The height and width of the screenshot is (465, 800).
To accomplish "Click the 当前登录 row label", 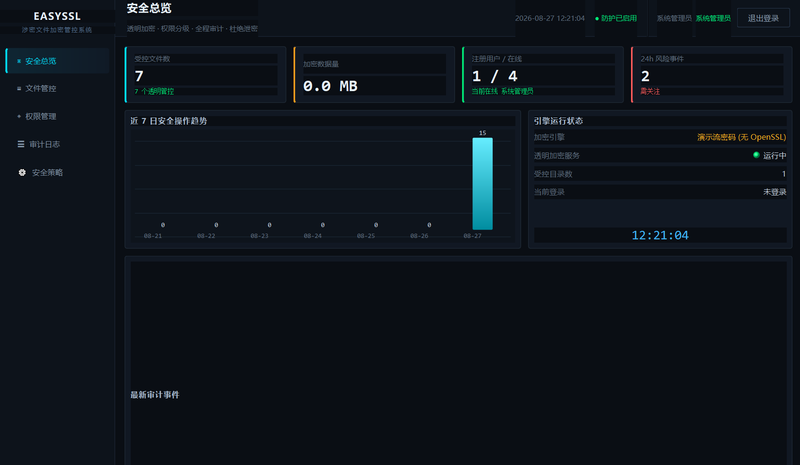I will pyautogui.click(x=549, y=192).
